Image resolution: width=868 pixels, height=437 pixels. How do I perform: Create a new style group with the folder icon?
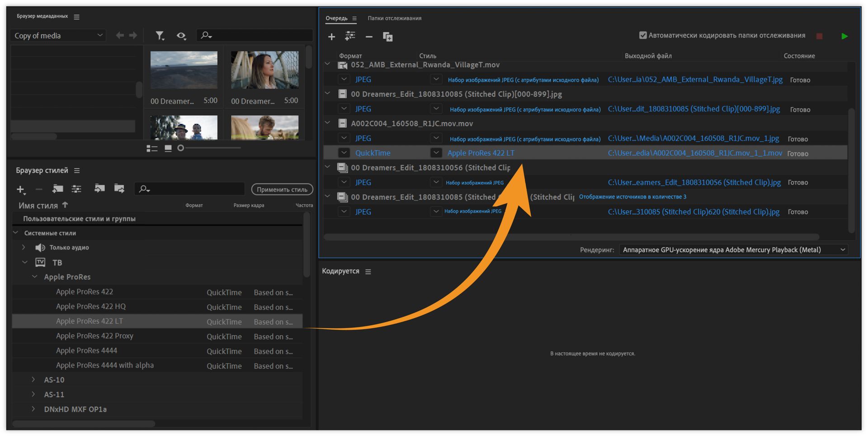pos(57,189)
